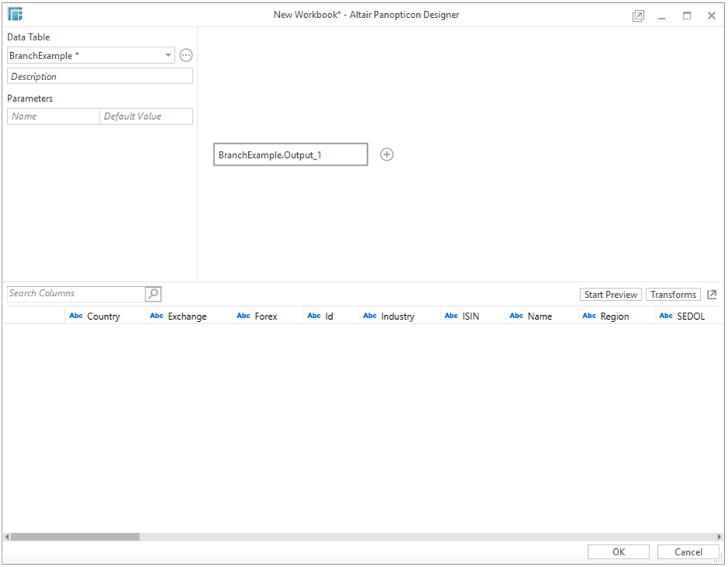Click the Abc icon on the Industry column
This screenshot has width=728, height=567.
370,315
